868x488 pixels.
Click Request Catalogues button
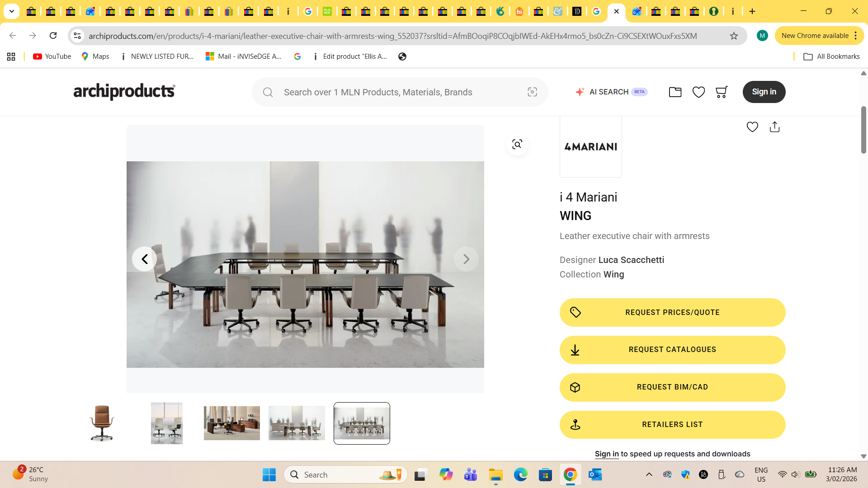[672, 350]
